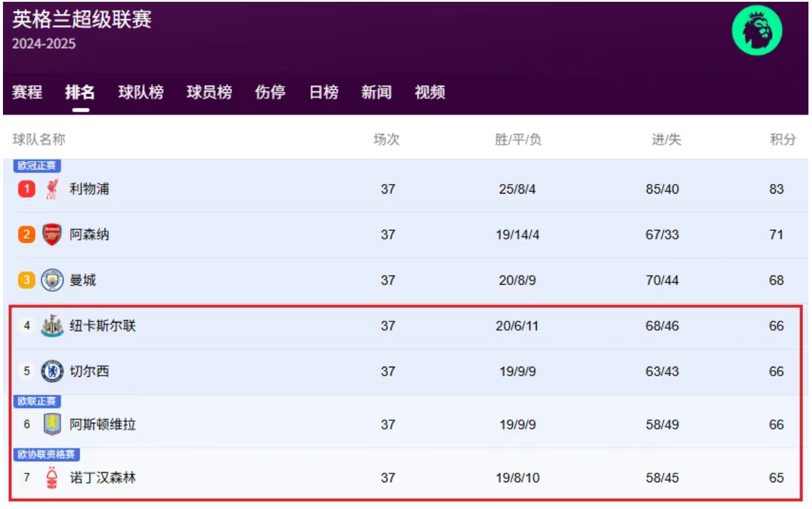Open the 伤停 tab
Viewport: 812px width, 509px height.
pyautogui.click(x=270, y=92)
